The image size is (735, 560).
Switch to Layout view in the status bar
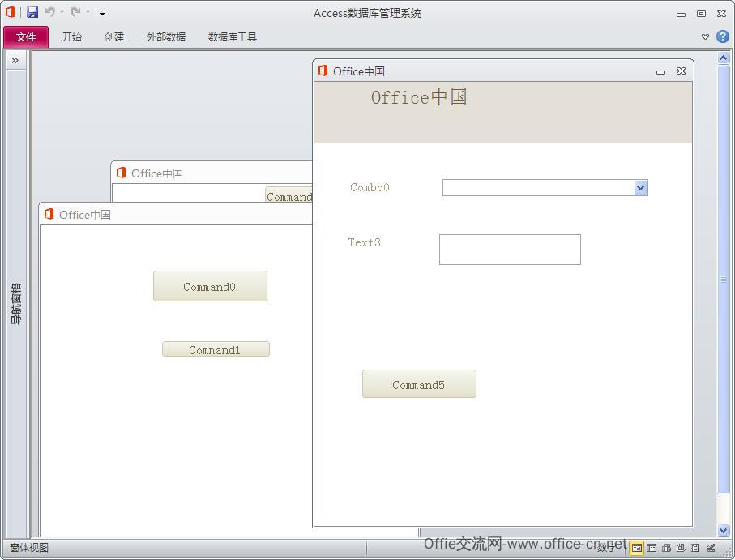point(695,547)
